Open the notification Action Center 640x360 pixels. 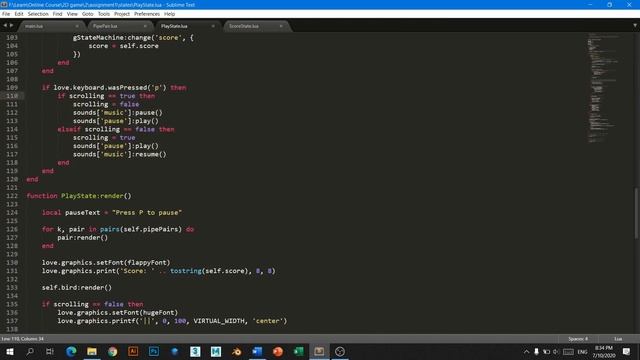(627, 351)
